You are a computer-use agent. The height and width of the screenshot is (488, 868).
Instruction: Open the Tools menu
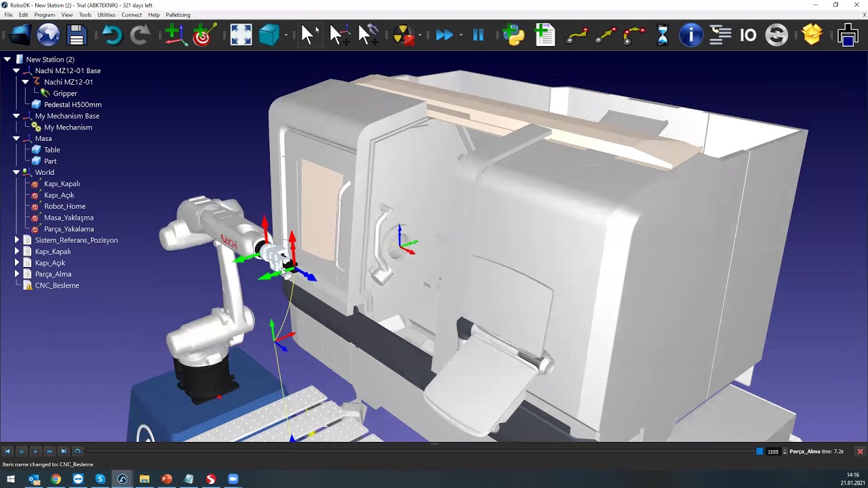coord(85,14)
